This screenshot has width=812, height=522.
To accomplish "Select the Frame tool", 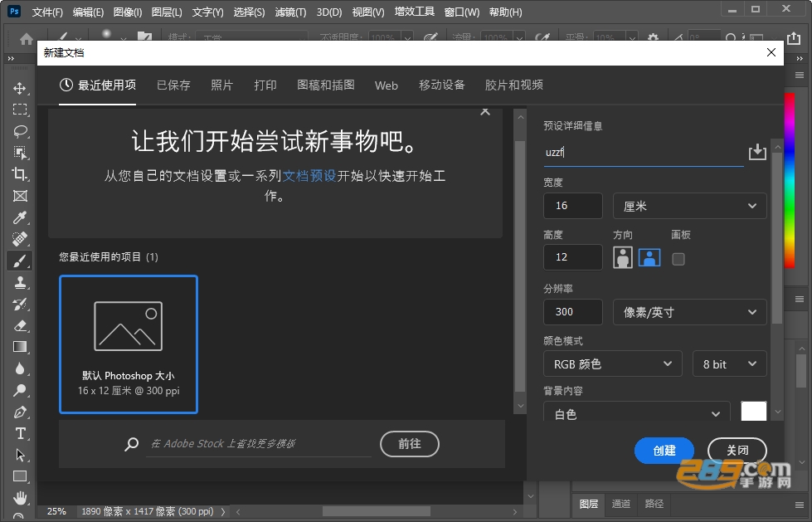I will tap(20, 196).
